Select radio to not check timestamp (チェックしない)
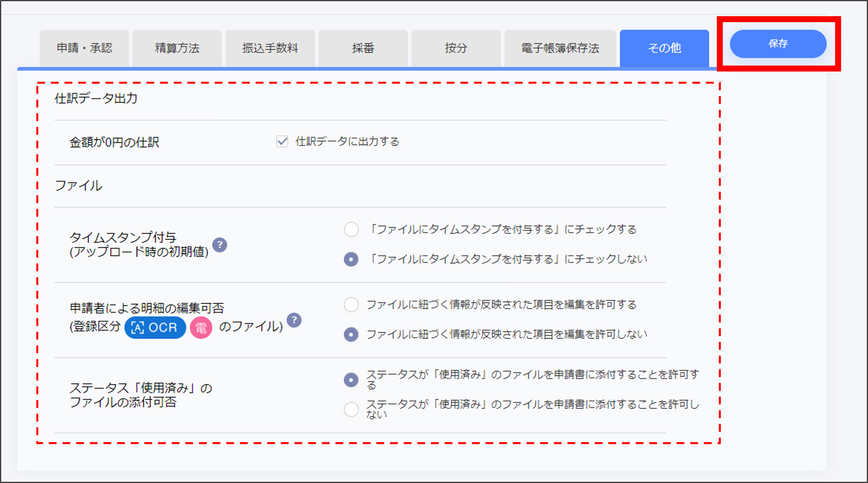Image resolution: width=868 pixels, height=483 pixels. [351, 259]
